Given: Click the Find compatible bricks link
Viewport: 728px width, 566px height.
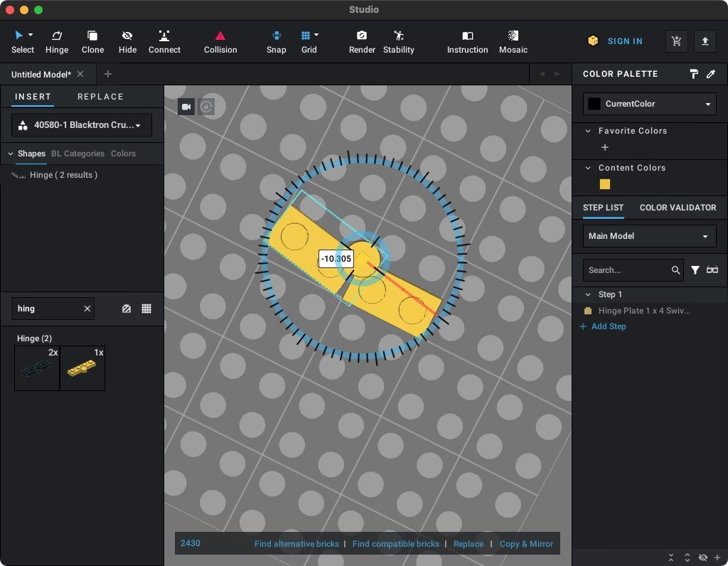Looking at the screenshot, I should pos(395,544).
